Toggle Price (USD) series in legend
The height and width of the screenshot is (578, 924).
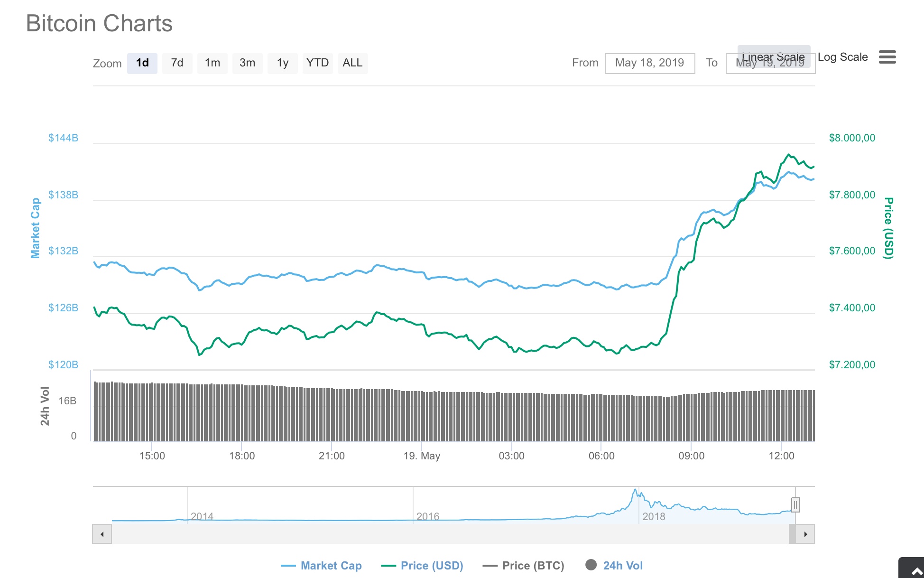[x=422, y=566]
